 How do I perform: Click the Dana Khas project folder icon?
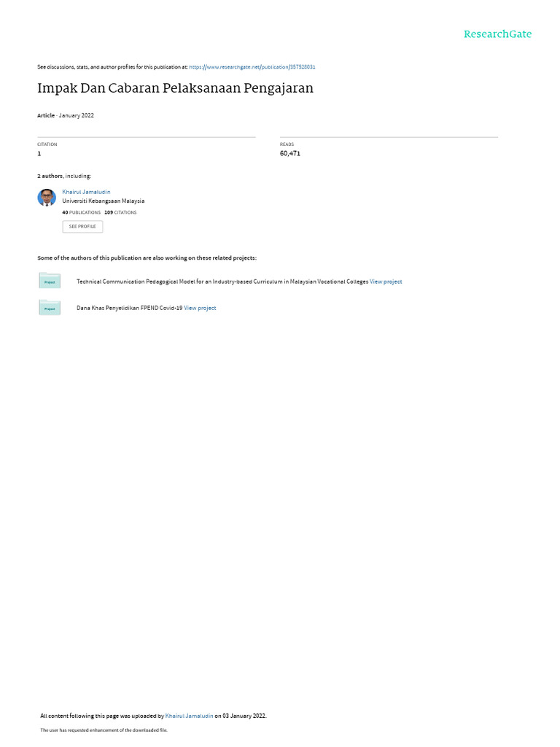[50, 307]
